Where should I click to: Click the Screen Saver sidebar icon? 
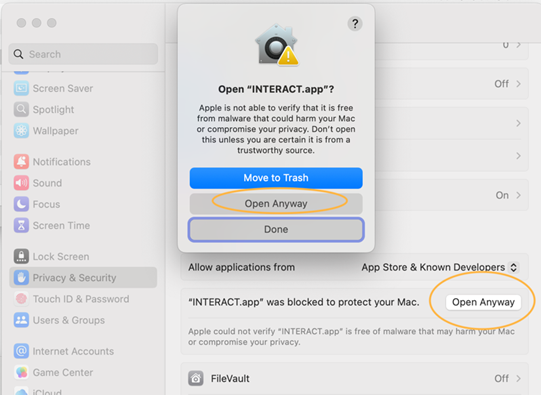[21, 88]
